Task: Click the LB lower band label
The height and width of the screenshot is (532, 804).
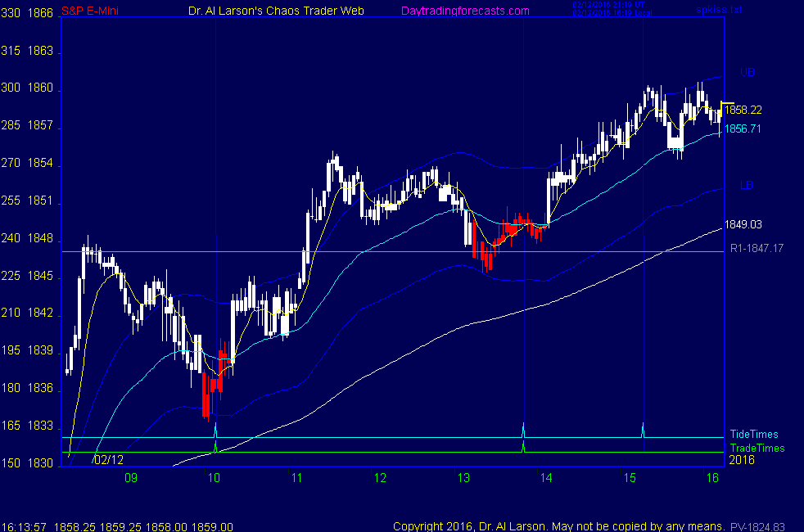Action: coord(747,186)
